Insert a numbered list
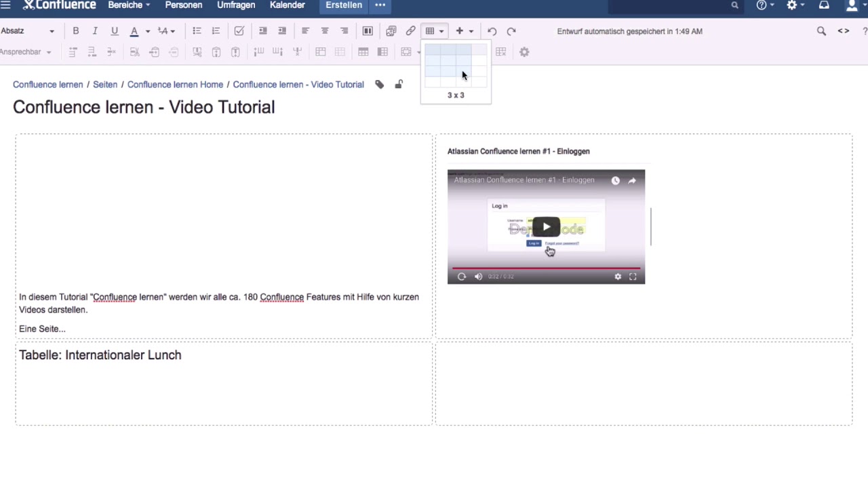This screenshot has height=488, width=868. 216,31
